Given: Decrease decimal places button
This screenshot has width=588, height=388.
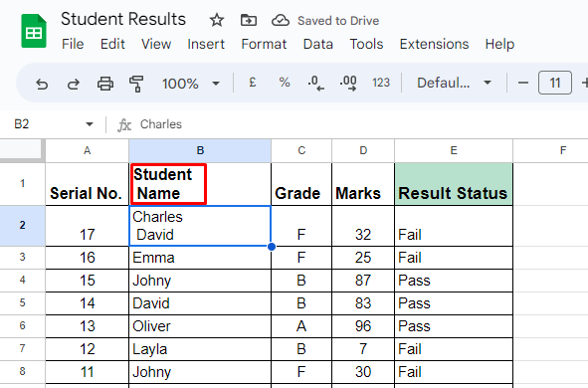Looking at the screenshot, I should coord(315,84).
